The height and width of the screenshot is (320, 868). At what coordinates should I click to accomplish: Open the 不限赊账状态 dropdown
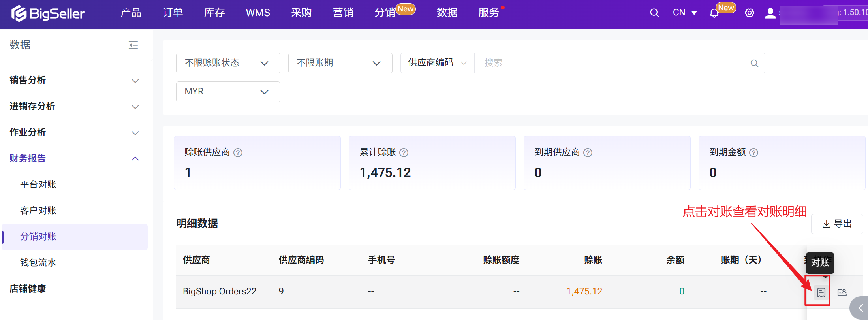228,63
